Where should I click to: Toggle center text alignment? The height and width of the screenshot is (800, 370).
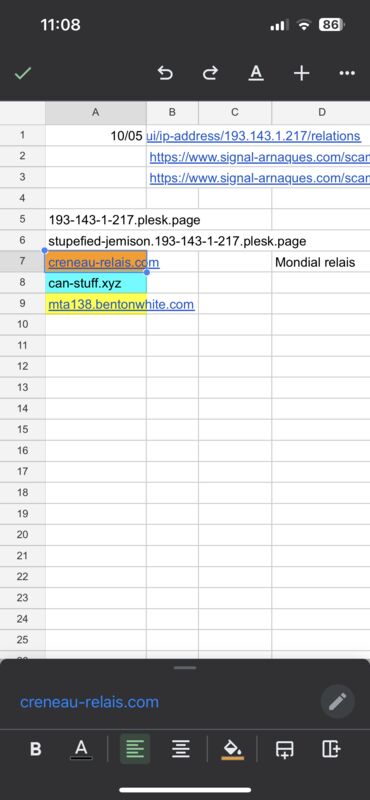point(181,749)
